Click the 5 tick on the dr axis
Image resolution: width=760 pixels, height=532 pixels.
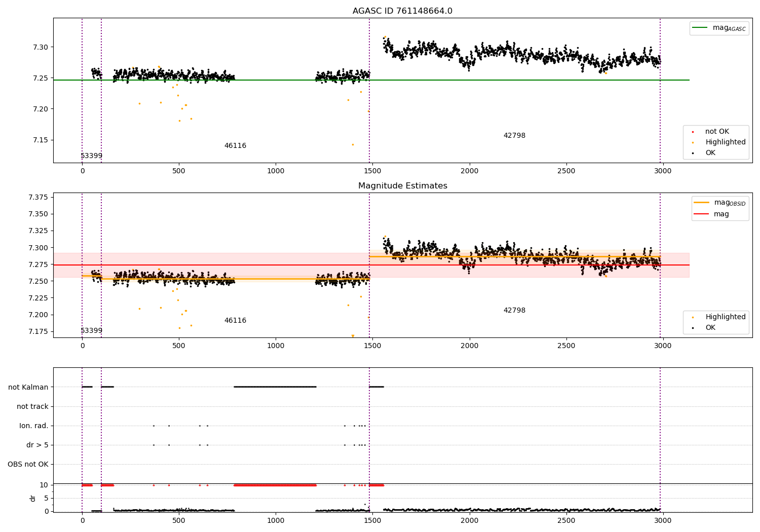pos(46,498)
